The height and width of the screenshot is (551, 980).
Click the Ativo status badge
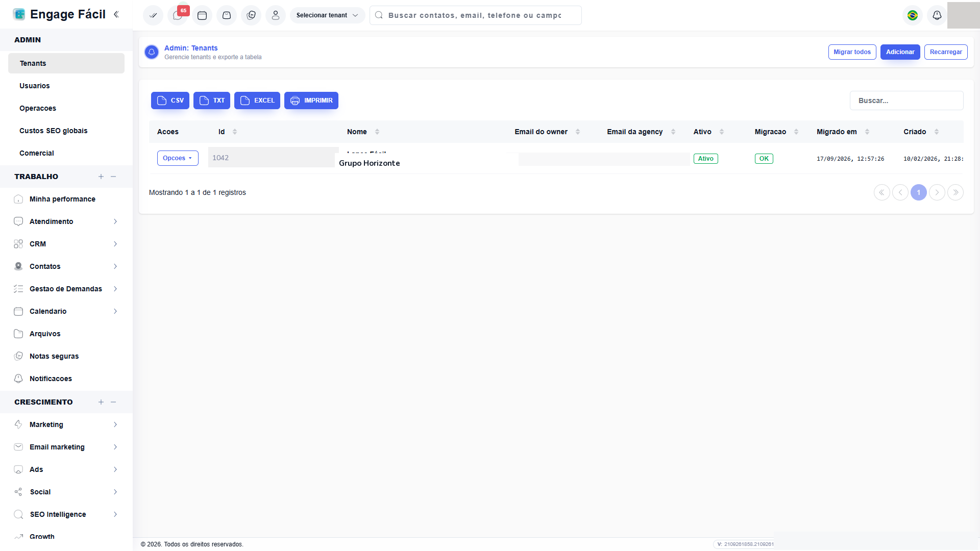click(706, 159)
